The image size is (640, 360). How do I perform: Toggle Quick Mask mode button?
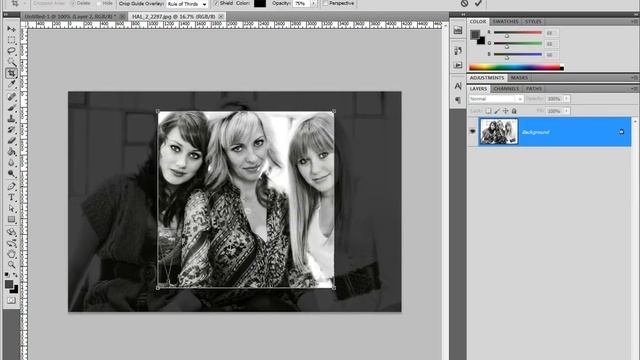pos(11,300)
